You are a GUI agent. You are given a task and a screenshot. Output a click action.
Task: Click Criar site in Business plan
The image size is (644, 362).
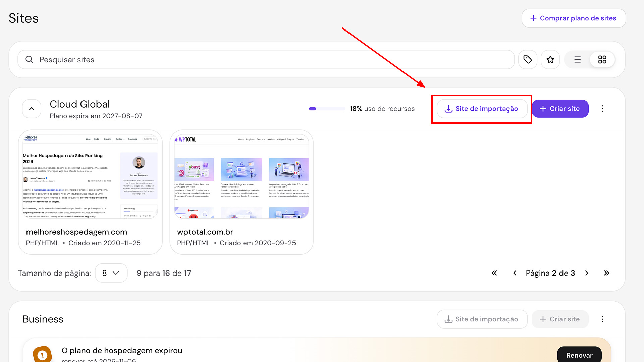click(x=560, y=319)
